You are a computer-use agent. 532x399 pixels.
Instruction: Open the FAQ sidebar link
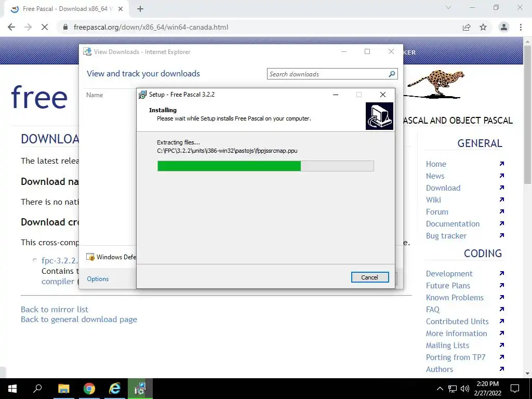pyautogui.click(x=433, y=310)
